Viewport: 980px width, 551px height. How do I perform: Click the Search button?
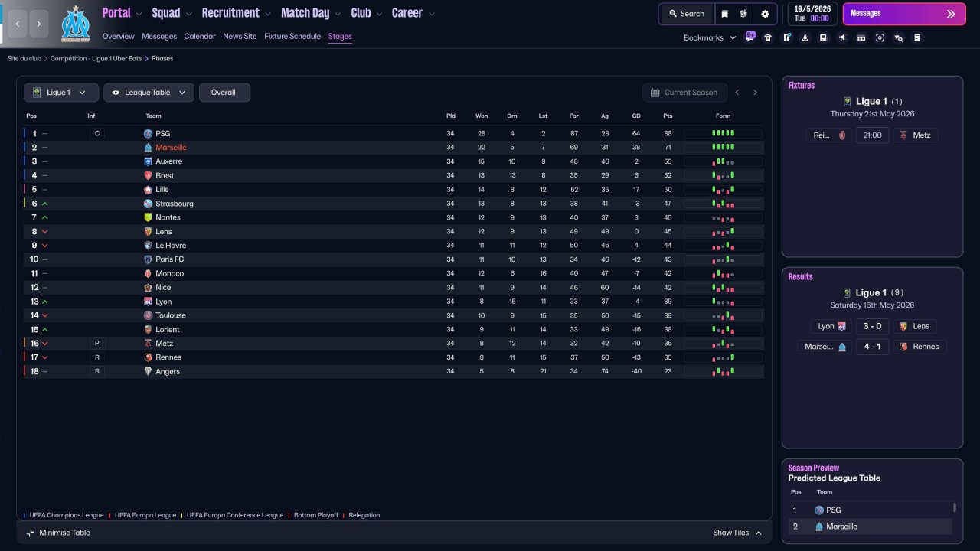tap(686, 14)
